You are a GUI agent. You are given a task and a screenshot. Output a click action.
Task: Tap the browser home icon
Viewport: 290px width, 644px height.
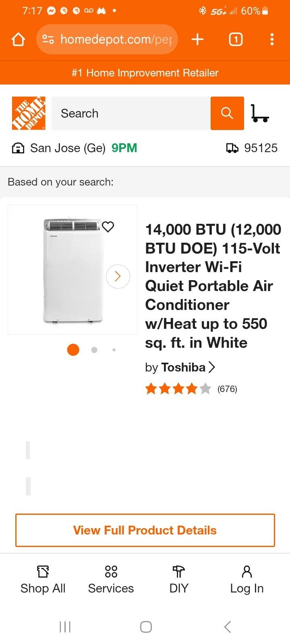click(x=18, y=39)
